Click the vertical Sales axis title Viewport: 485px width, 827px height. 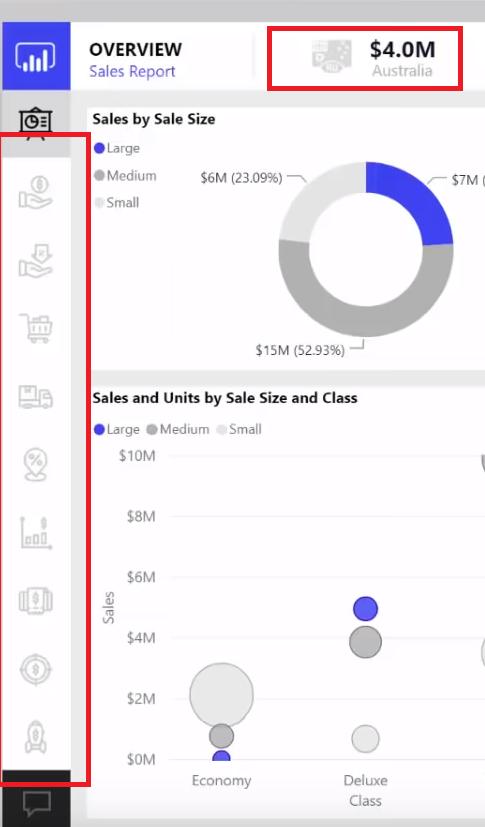point(109,608)
